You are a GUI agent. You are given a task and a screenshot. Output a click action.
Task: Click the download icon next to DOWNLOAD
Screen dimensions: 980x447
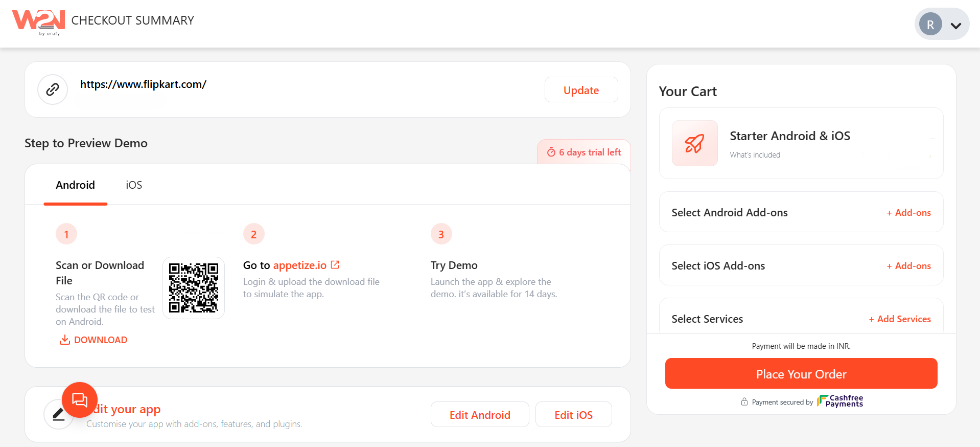64,340
